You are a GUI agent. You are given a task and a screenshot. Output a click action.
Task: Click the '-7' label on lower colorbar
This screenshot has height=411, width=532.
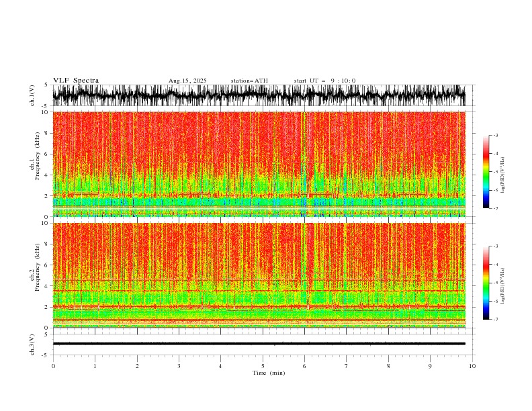[495, 320]
